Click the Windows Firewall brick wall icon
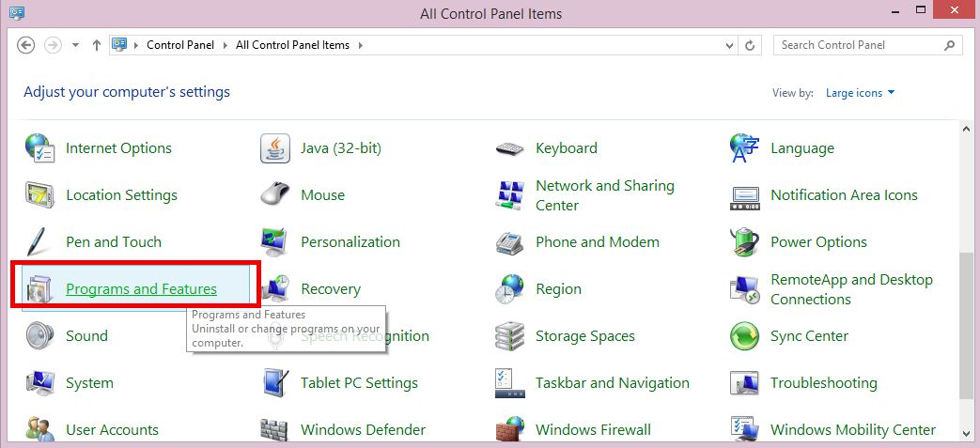980x448 pixels. pos(509,430)
